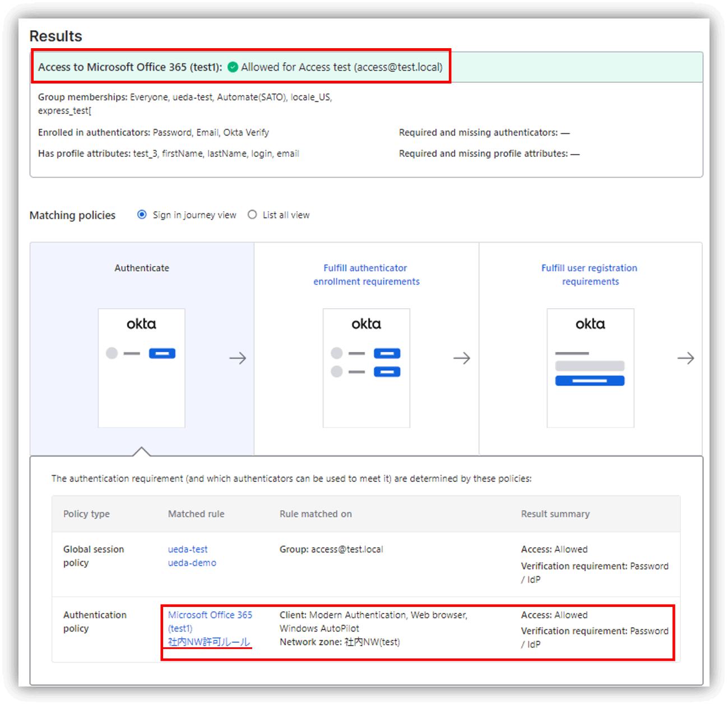Screen dimensions: 728x705
Task: Click the user registration okta thumbnail
Action: click(x=591, y=368)
